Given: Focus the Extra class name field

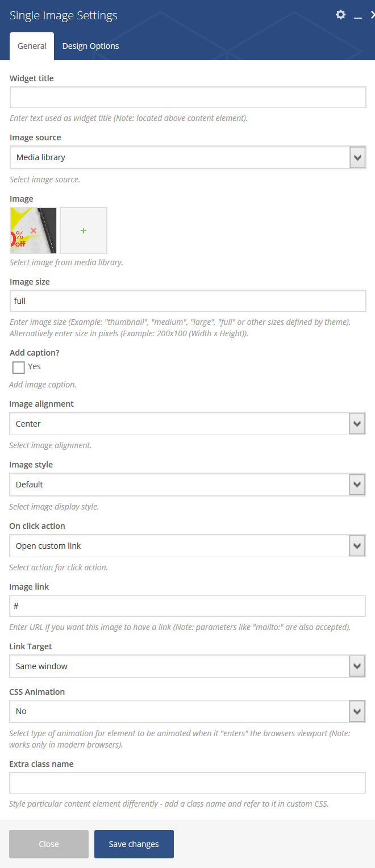Looking at the screenshot, I should 188,783.
